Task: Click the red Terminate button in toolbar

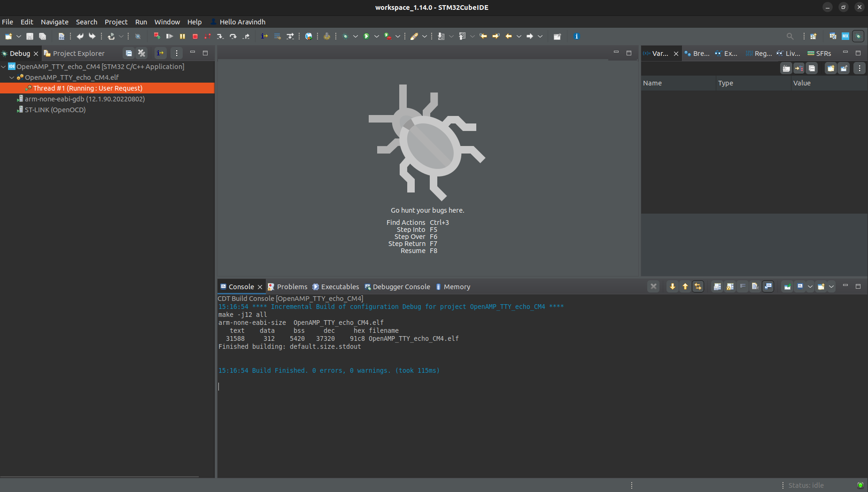Action: (195, 36)
